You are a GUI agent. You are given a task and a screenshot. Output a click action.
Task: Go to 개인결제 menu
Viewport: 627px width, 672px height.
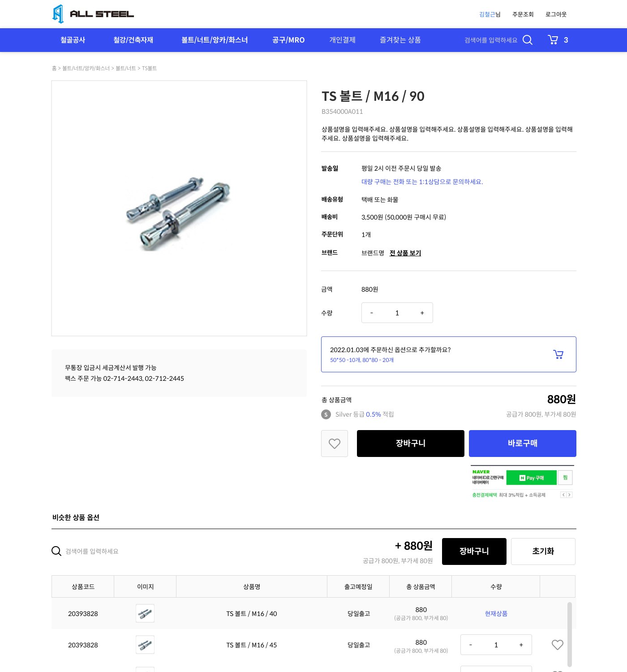pyautogui.click(x=342, y=40)
